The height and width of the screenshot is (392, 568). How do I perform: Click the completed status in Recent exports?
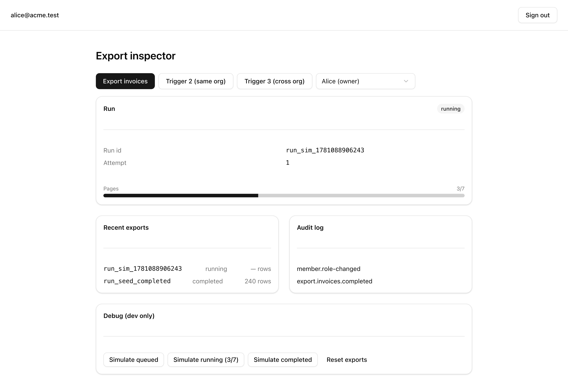(x=207, y=281)
